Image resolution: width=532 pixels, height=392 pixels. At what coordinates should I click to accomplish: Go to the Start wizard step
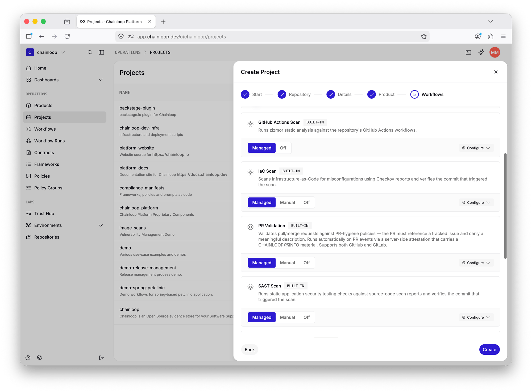pos(251,94)
